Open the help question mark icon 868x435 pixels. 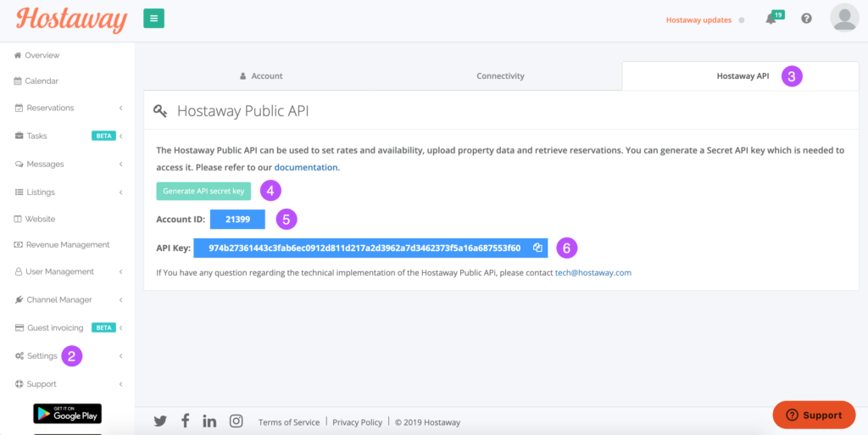point(807,19)
